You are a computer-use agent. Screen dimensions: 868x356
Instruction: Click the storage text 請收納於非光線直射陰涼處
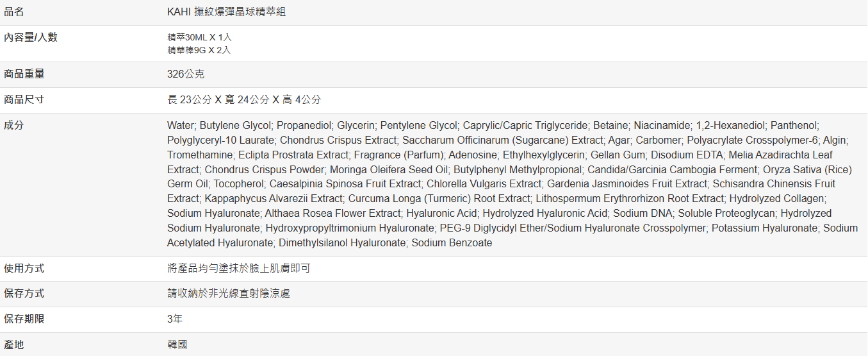coord(228,294)
